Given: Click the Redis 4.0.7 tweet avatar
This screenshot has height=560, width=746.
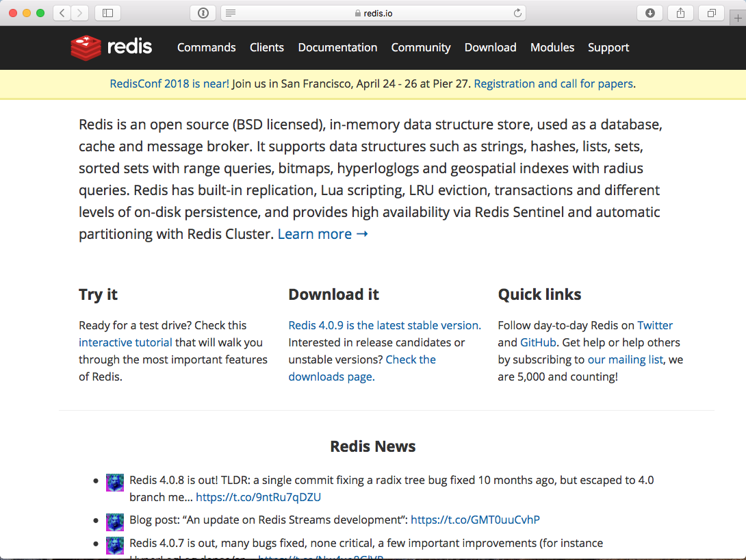Looking at the screenshot, I should coord(115,545).
